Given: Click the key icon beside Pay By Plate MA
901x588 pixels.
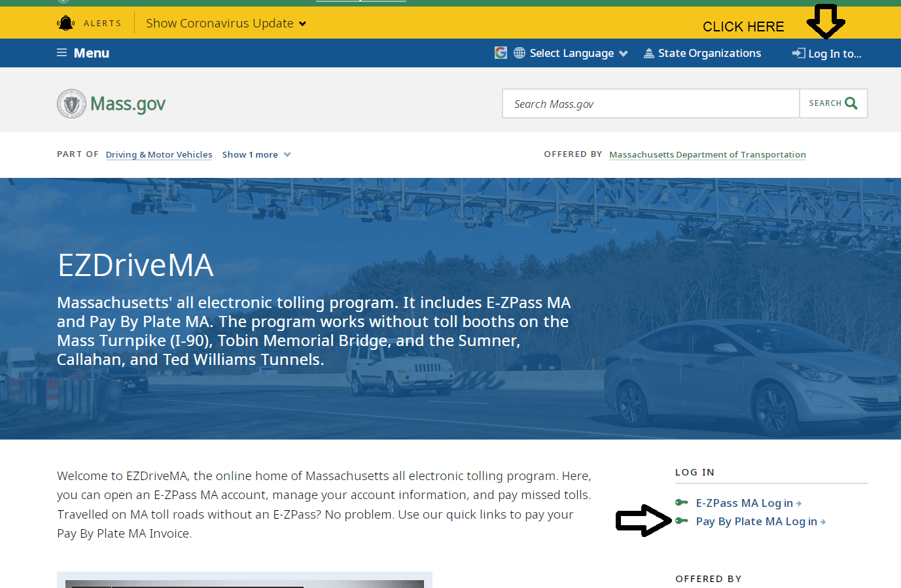Looking at the screenshot, I should tap(682, 521).
